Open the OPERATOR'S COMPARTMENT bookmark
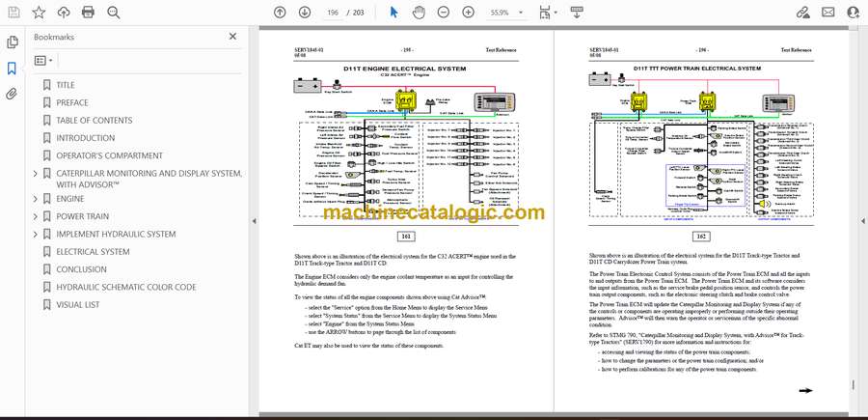The height and width of the screenshot is (420, 868). (x=110, y=155)
